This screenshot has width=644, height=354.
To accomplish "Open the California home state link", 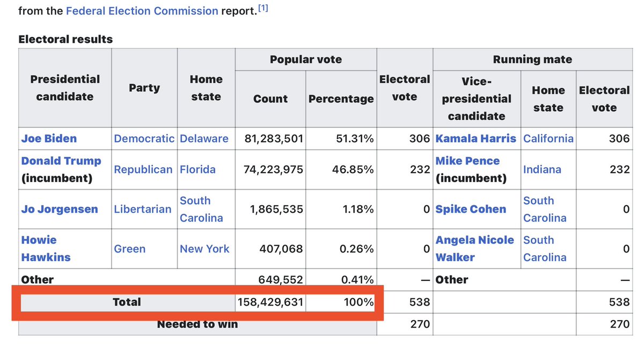I will point(548,139).
